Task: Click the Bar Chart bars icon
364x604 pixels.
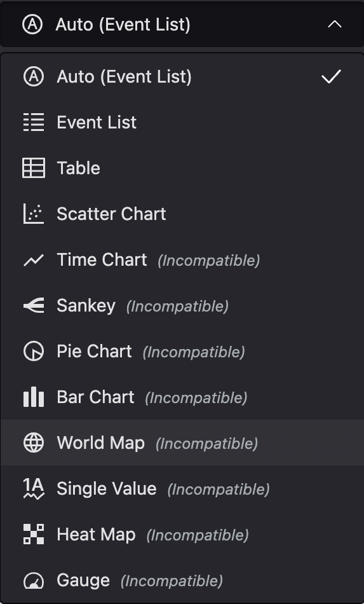Action: pyautogui.click(x=34, y=397)
